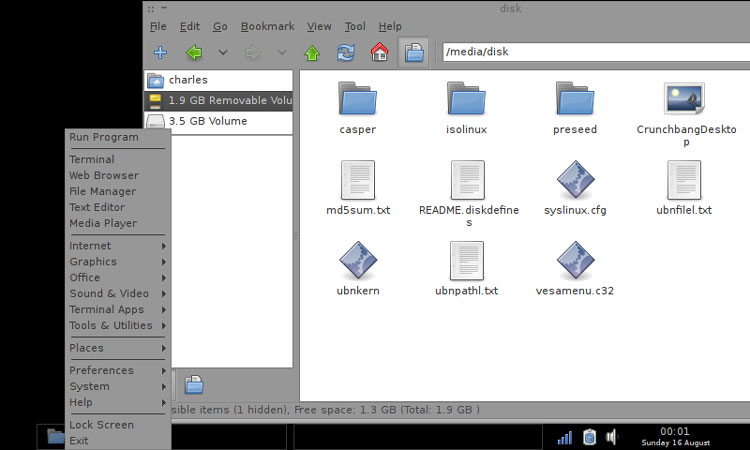Toggle the side pane folder button in toolbar
The image size is (750, 450).
coord(413,52)
